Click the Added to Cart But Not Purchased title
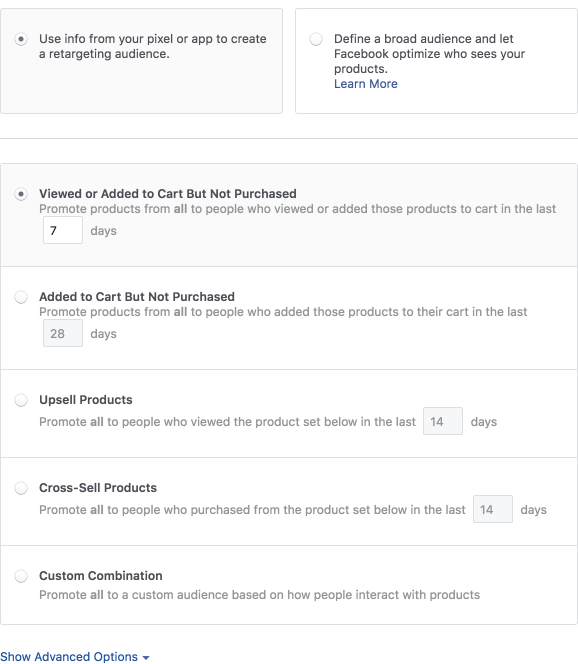Image resolution: width=578 pixels, height=664 pixels. click(137, 297)
